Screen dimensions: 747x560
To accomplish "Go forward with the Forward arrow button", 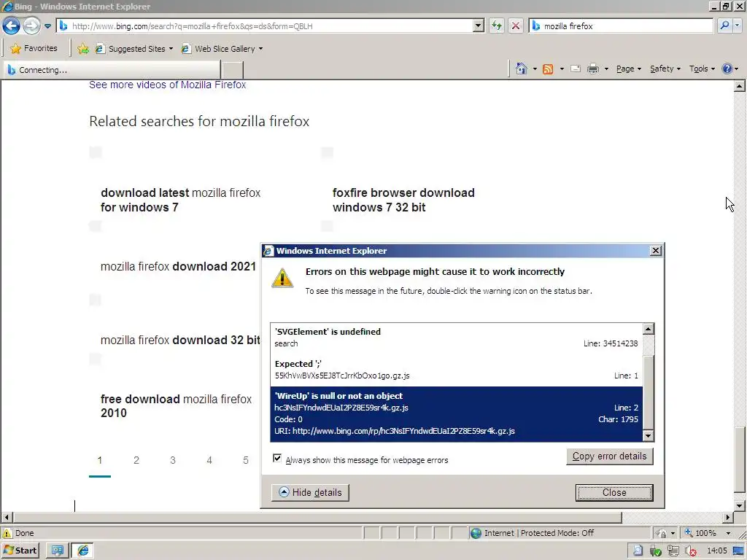I will 31,26.
